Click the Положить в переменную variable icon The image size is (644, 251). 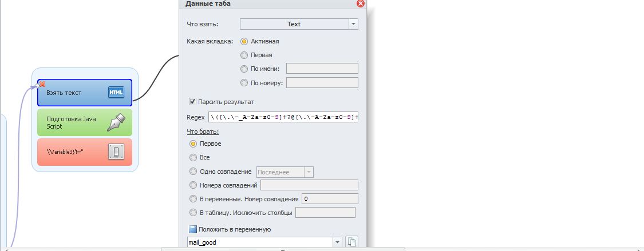[x=192, y=229]
